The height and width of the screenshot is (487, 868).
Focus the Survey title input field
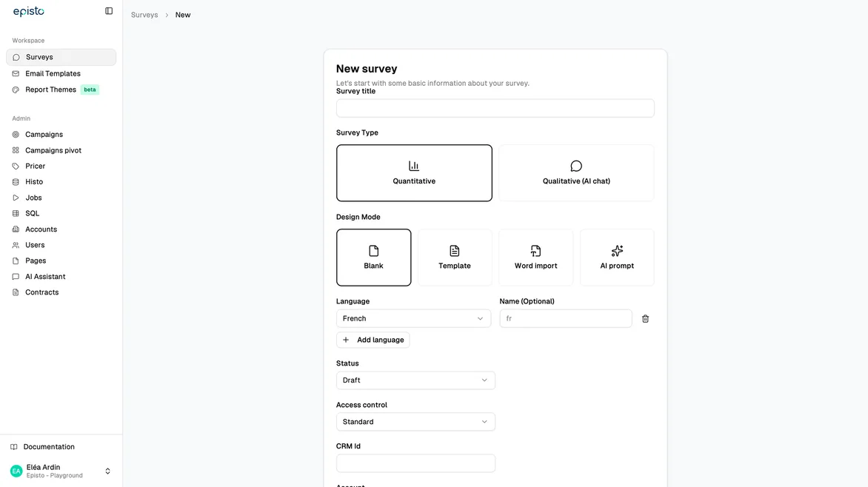point(495,109)
